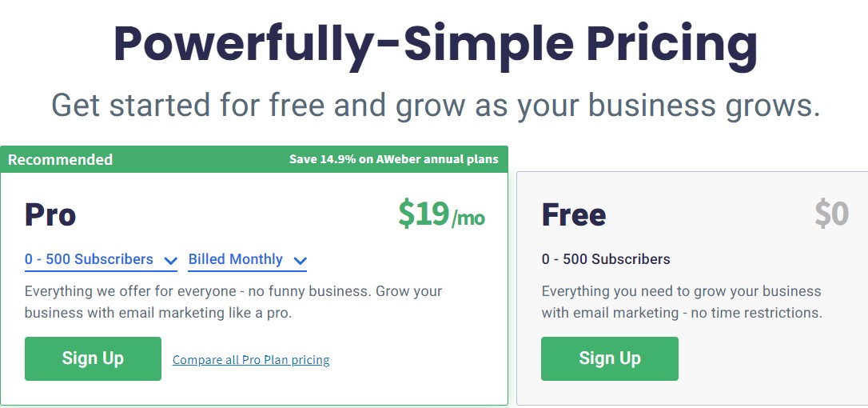Open the Billed Monthly dropdown
The image size is (868, 408).
click(x=248, y=259)
